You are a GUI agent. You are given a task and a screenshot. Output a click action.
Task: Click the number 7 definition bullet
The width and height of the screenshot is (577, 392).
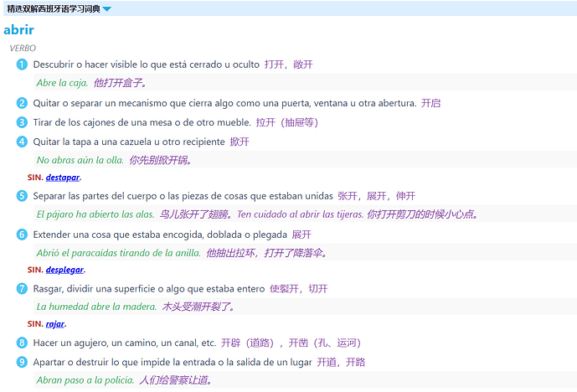[22, 288]
